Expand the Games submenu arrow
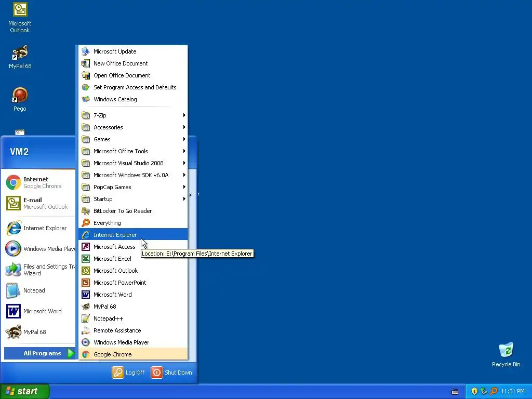Image resolution: width=532 pixels, height=399 pixels. [x=184, y=139]
